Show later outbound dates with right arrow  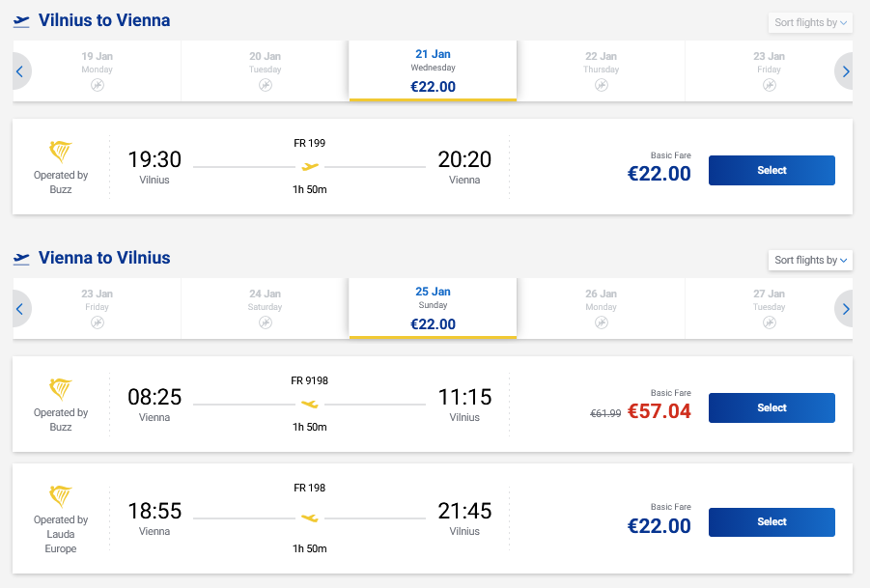[846, 70]
